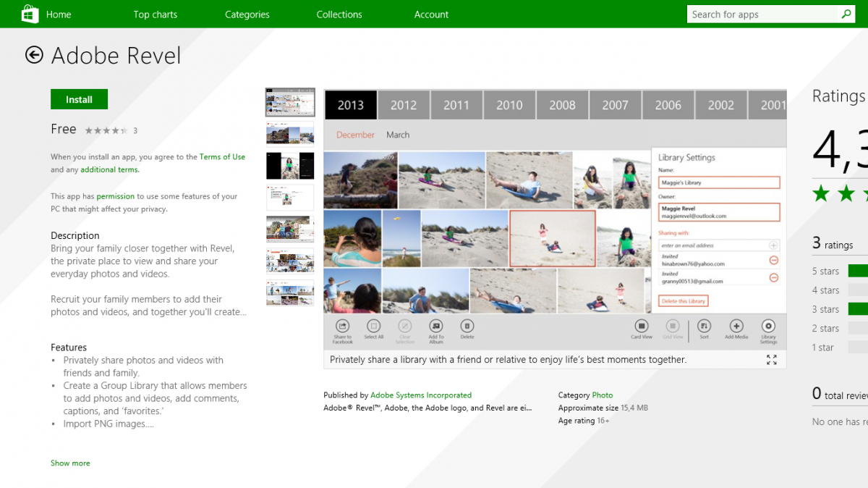
Task: Open the additional terms link
Action: (x=109, y=169)
